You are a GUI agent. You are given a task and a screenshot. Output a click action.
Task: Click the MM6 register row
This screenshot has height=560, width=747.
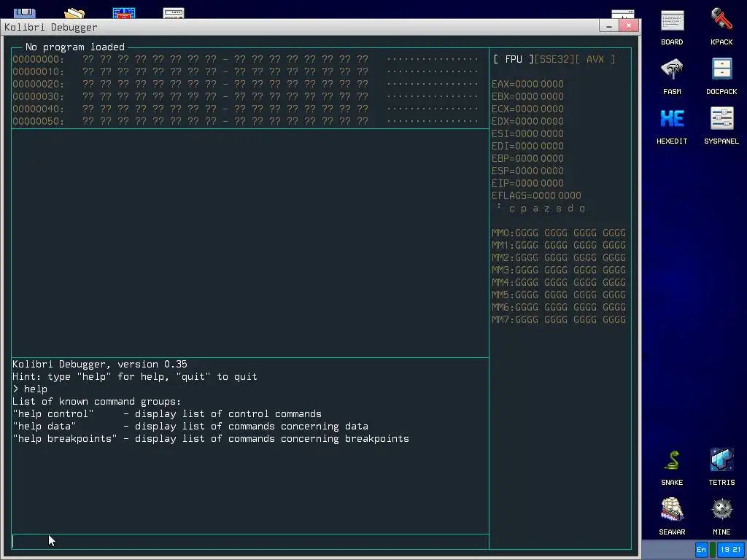point(559,307)
